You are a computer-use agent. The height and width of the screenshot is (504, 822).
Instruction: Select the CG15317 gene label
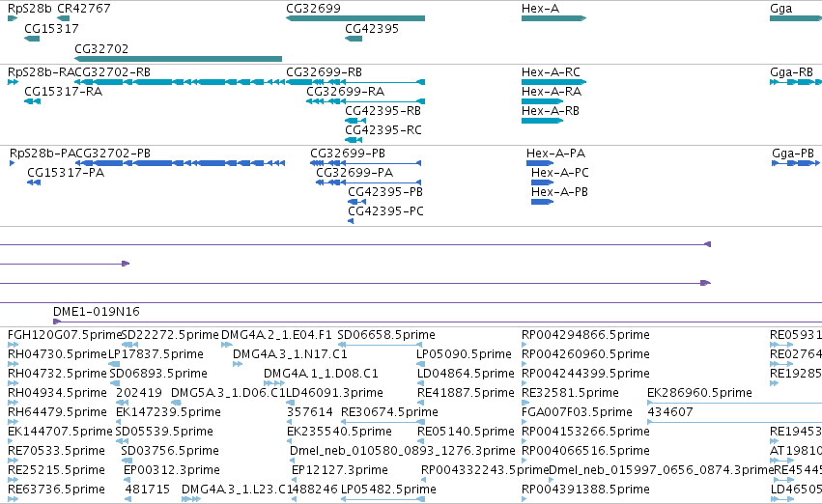[51, 29]
